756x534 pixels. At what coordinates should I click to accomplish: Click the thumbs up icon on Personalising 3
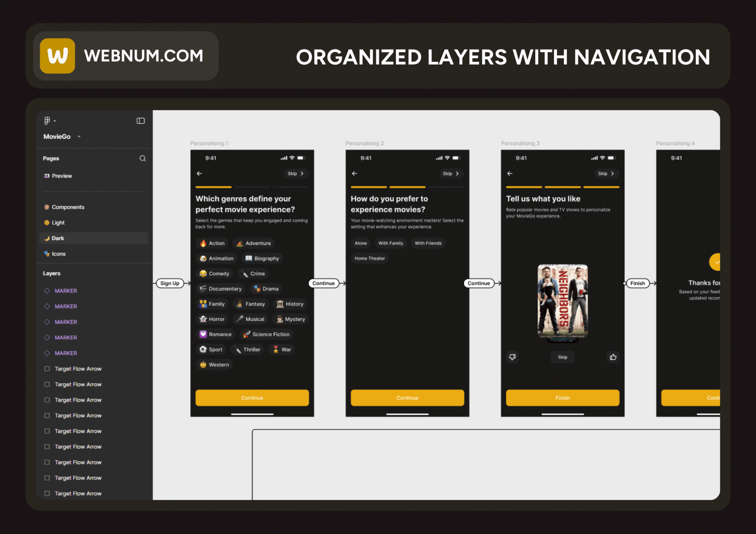pyautogui.click(x=613, y=357)
